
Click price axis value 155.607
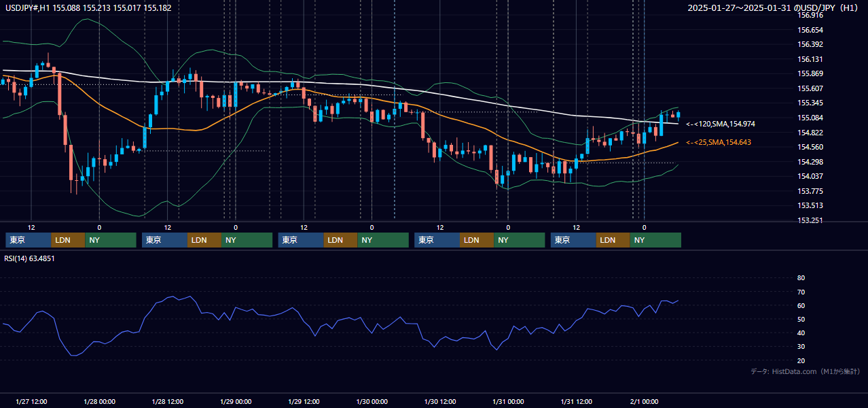click(810, 88)
